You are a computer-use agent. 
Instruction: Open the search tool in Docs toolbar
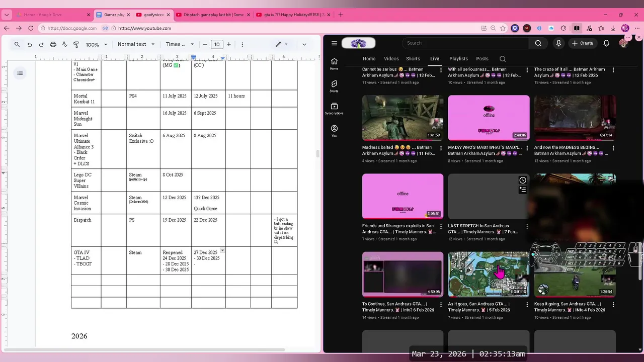tap(17, 44)
